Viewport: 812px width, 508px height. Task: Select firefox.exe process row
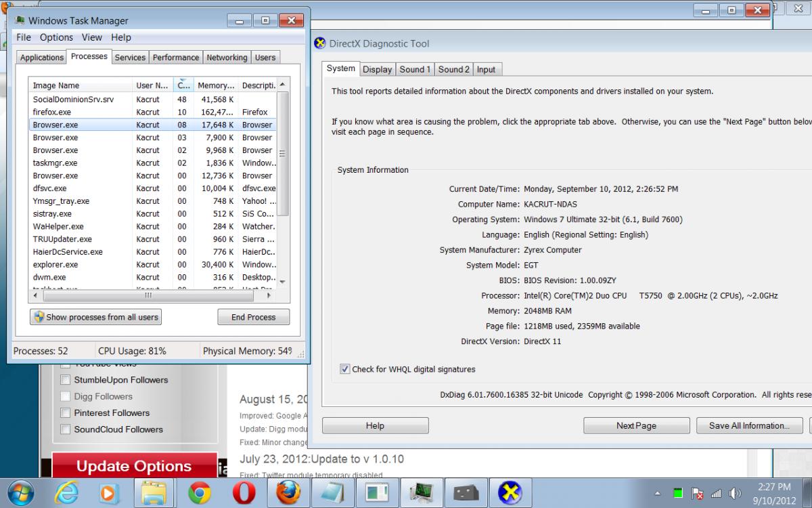(x=152, y=112)
